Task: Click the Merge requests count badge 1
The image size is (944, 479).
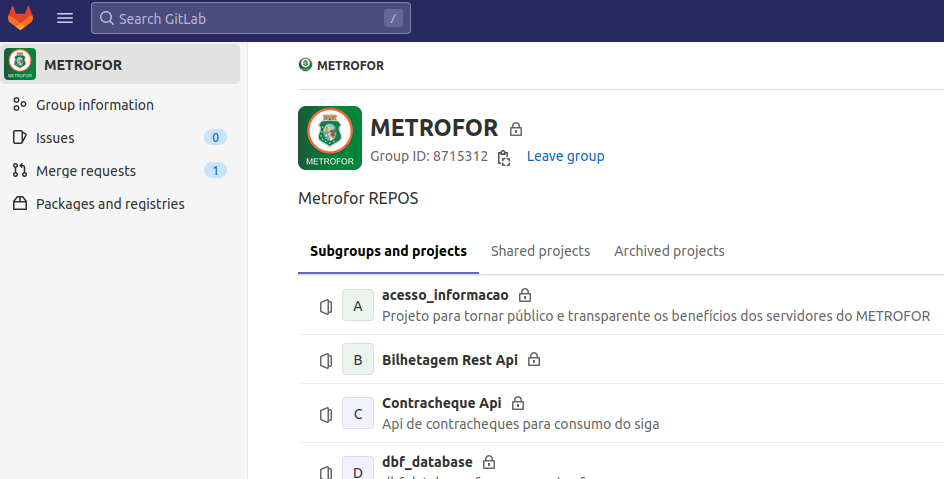Action: pyautogui.click(x=215, y=170)
